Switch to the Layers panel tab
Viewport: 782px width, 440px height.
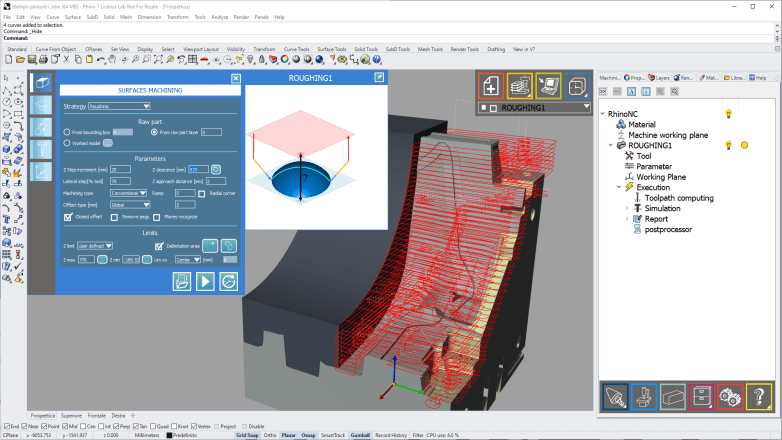point(659,78)
